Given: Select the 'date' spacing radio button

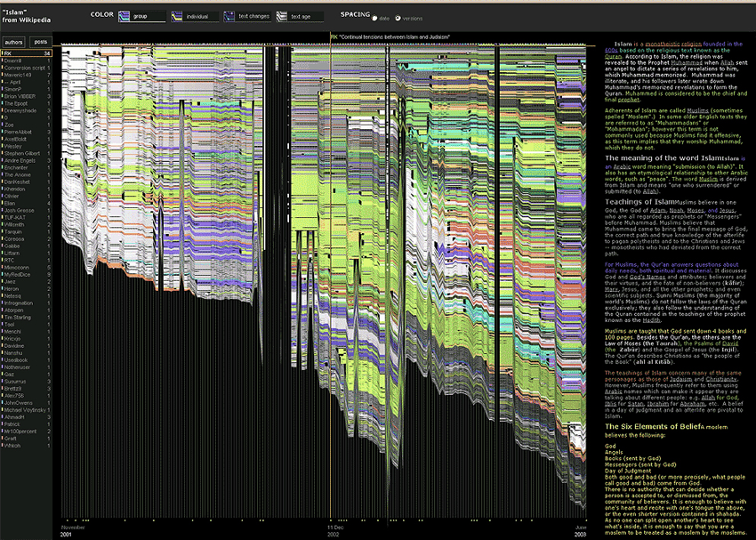Looking at the screenshot, I should [374, 19].
